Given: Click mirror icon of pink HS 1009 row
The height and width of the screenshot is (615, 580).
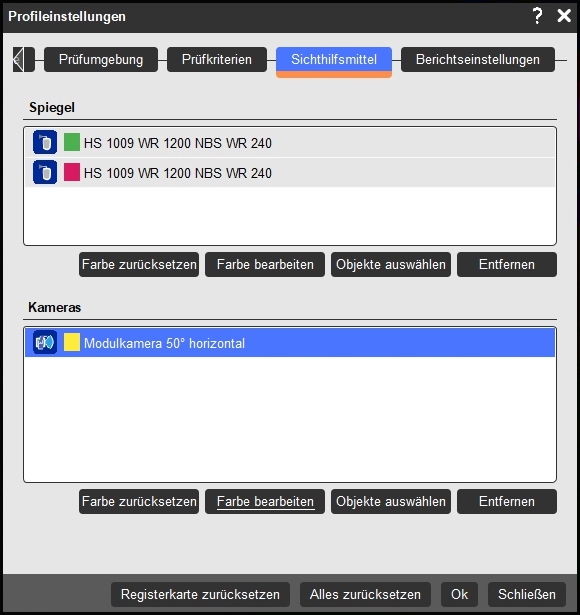Looking at the screenshot, I should (x=45, y=173).
